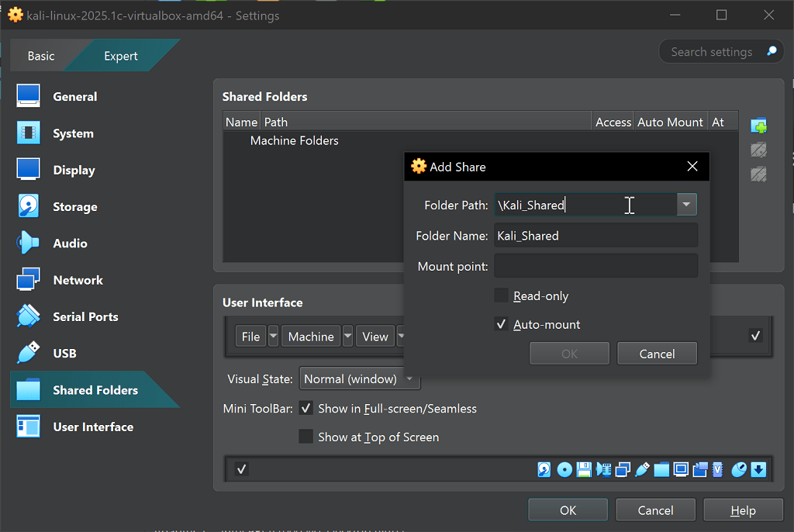The height and width of the screenshot is (532, 794).
Task: Open the Folder Path dropdown arrow
Action: tap(687, 205)
